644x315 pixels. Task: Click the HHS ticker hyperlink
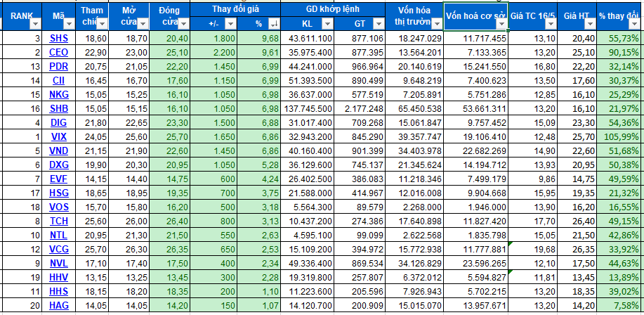pos(59,291)
